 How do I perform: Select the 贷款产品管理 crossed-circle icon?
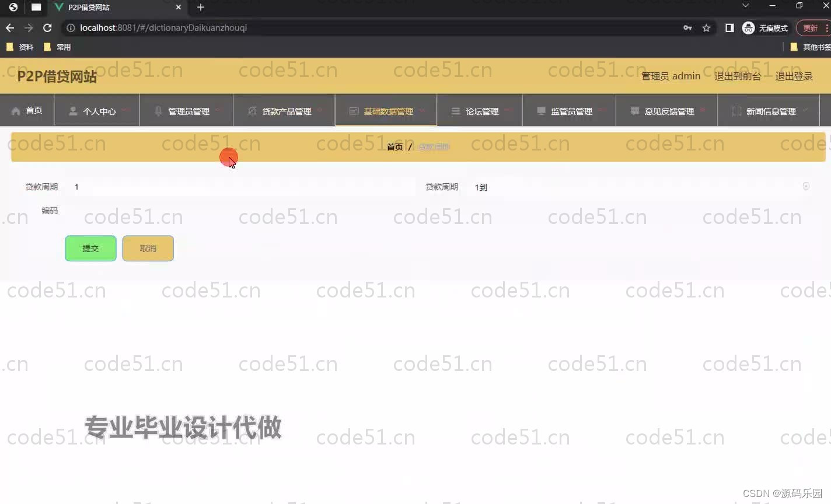[252, 110]
